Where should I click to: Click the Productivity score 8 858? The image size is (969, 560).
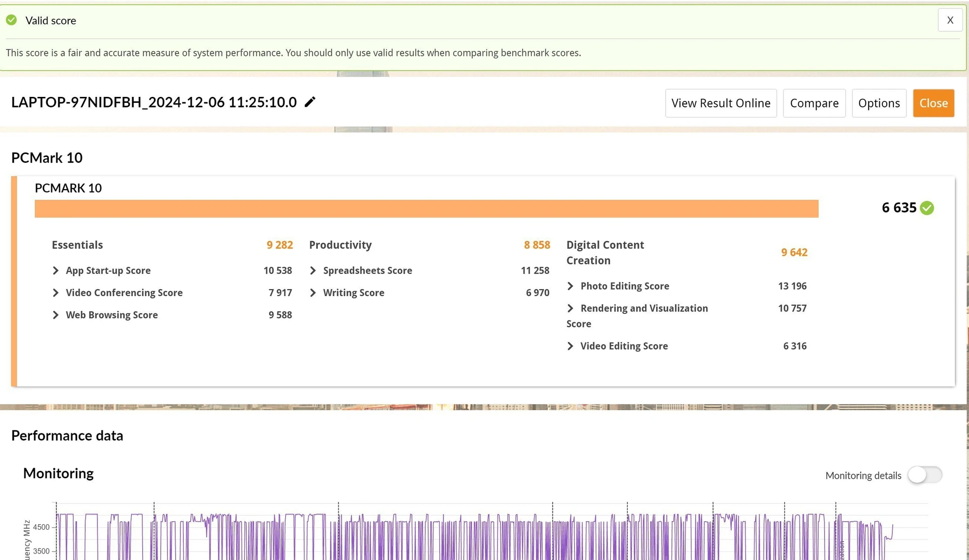[x=537, y=245]
